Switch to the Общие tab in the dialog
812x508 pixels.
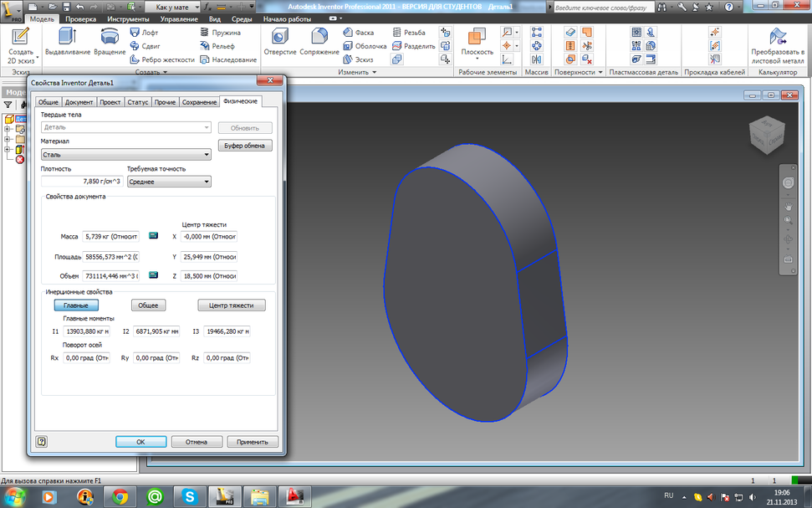click(x=49, y=102)
